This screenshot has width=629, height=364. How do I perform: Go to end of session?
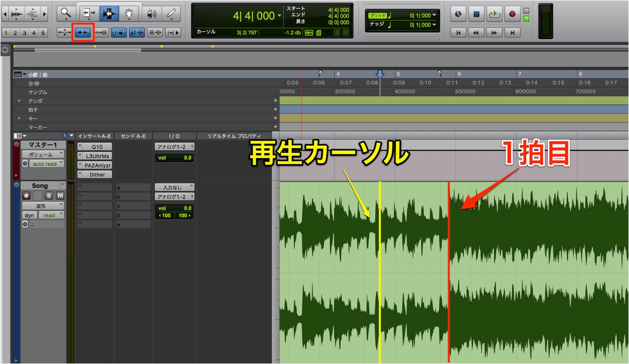pyautogui.click(x=512, y=33)
